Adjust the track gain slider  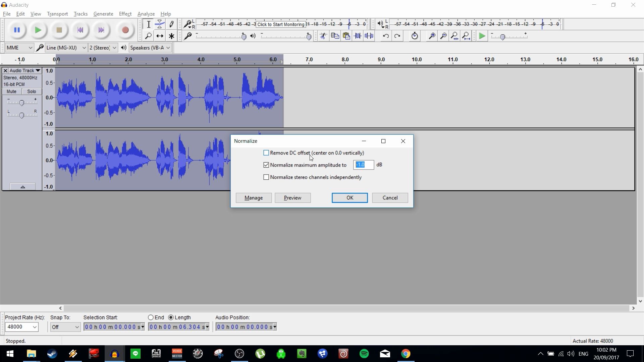click(22, 102)
